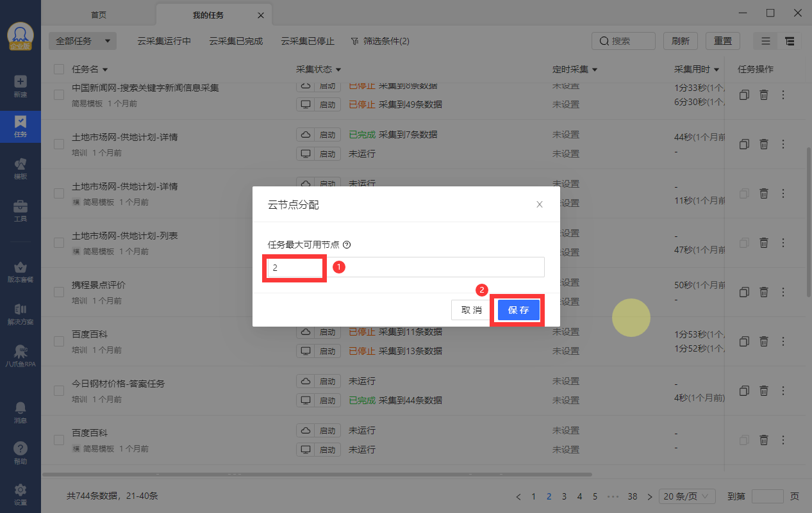The image size is (812, 513).
Task: Click the 搜索 search box
Action: [x=623, y=41]
